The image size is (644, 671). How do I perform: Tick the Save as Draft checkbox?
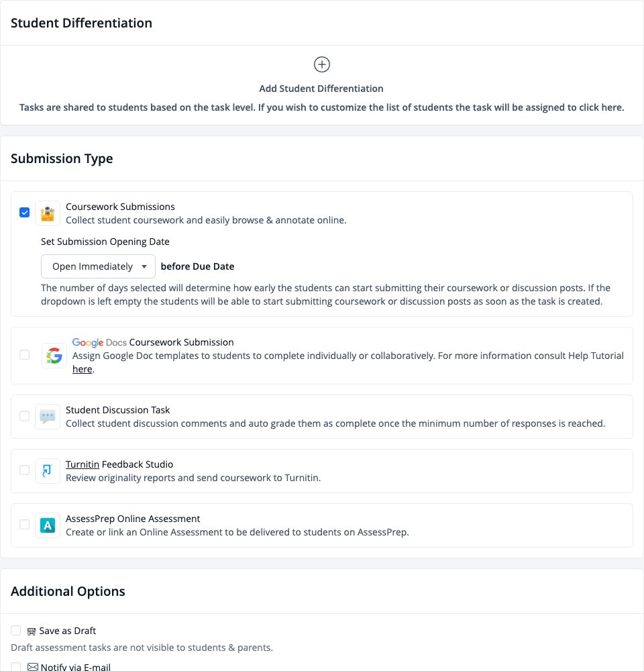[x=16, y=630]
